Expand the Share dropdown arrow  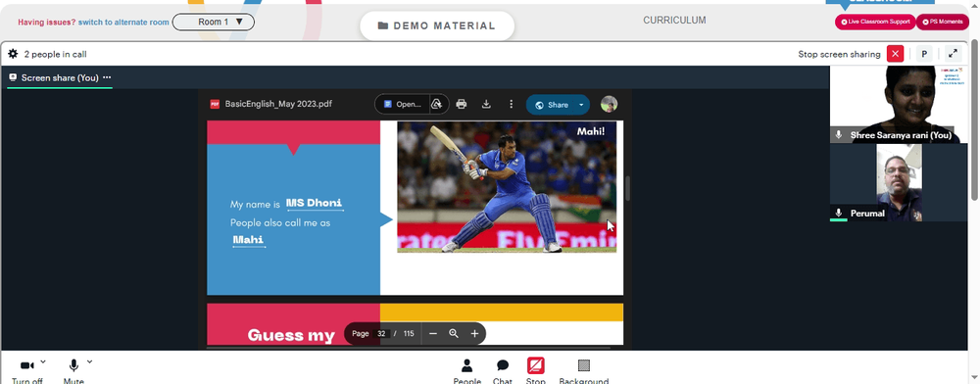pyautogui.click(x=581, y=104)
